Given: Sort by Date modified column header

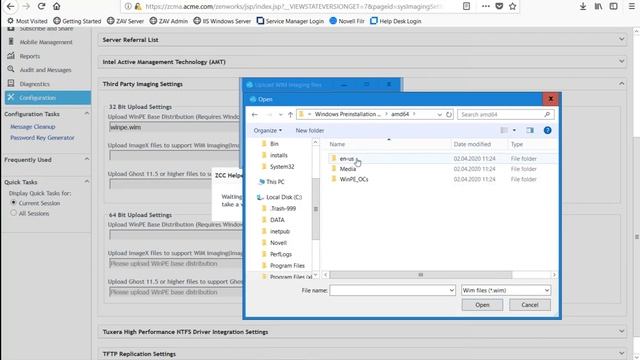Looking at the screenshot, I should pyautogui.click(x=472, y=144).
